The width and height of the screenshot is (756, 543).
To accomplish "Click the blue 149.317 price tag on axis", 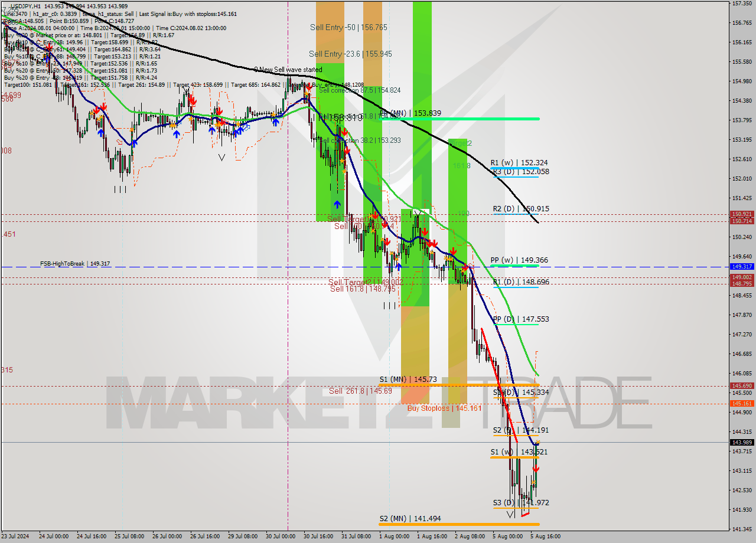I will click(x=742, y=266).
